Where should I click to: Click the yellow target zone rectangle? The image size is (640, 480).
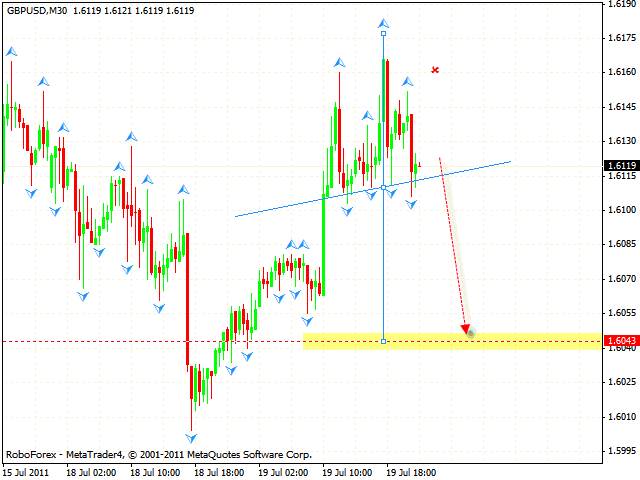452,341
